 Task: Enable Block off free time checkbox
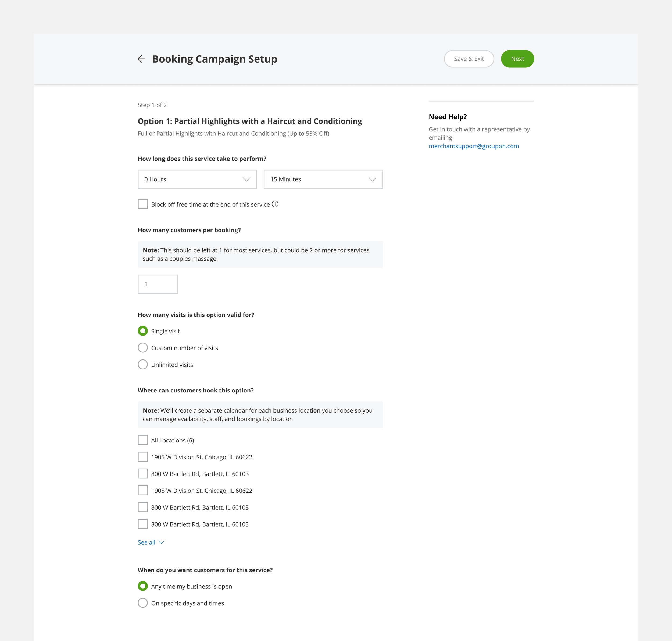(142, 204)
